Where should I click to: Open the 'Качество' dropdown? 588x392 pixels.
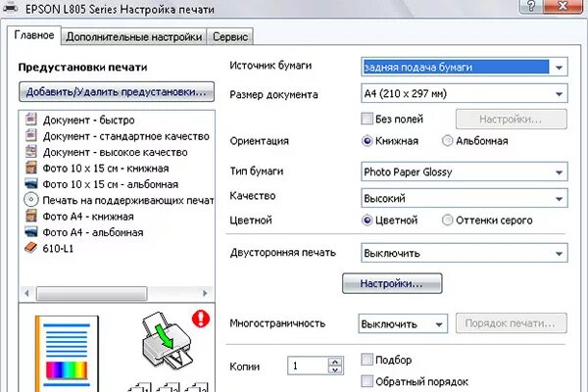pyautogui.click(x=465, y=198)
